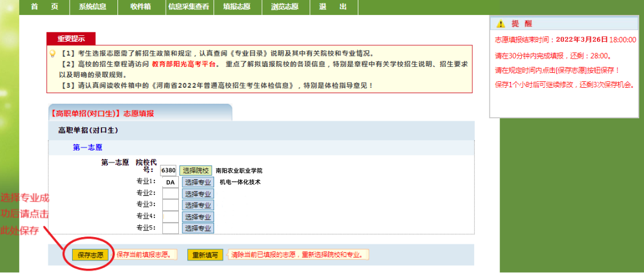Click the 机电一体化技术 major name
644x273 pixels.
click(240, 182)
